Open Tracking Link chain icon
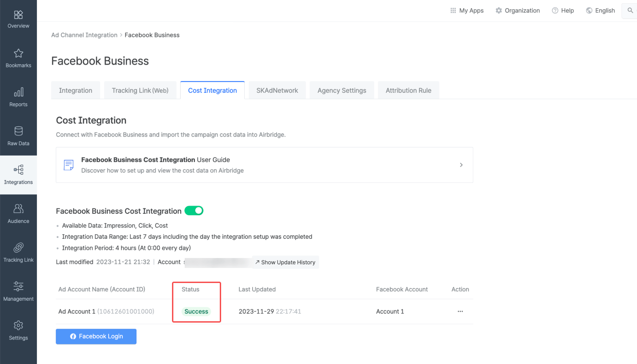Viewport: 637px width, 364px height. point(18,248)
